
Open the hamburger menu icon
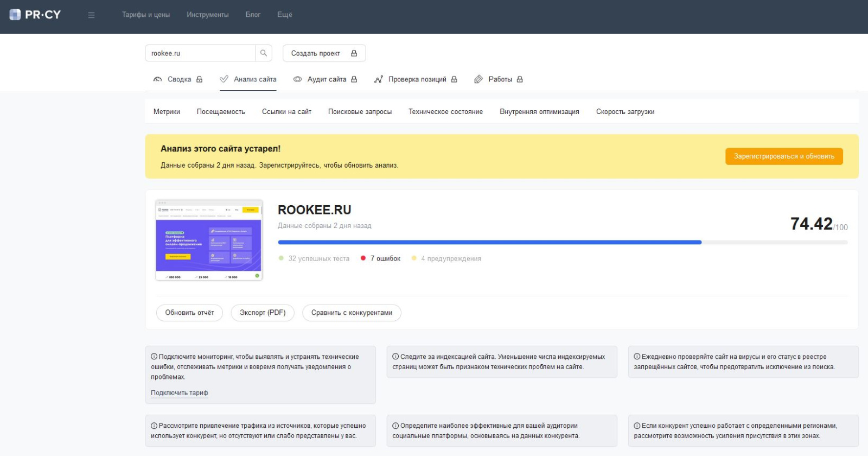click(91, 15)
